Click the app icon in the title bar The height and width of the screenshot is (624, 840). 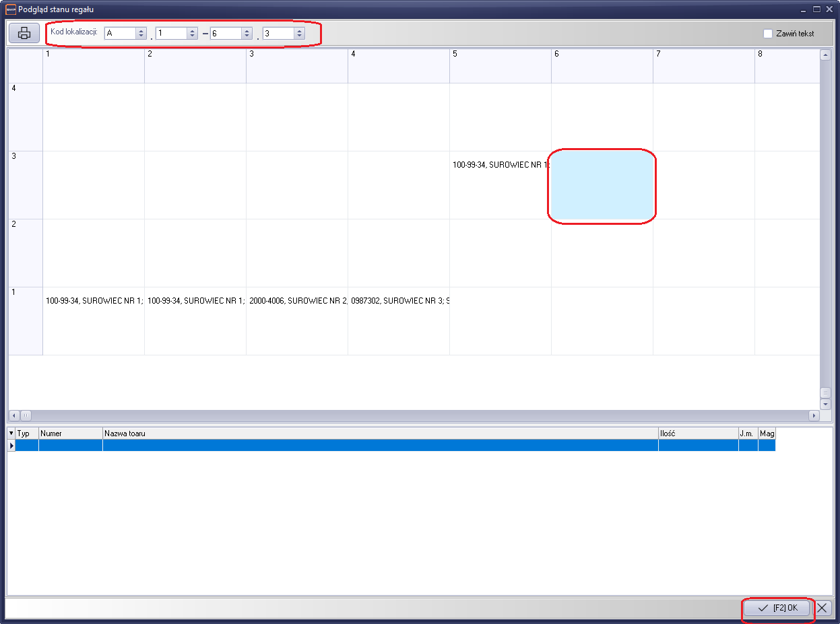pyautogui.click(x=10, y=9)
